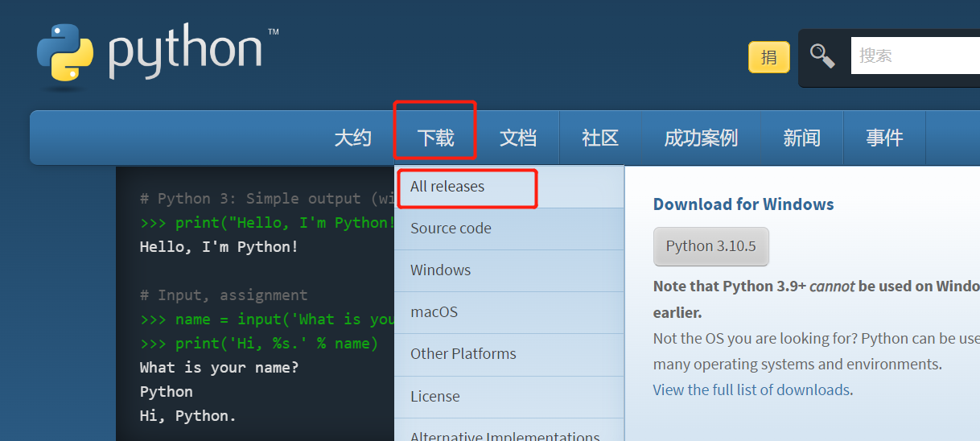Choose macOS in the downloads dropdown
Viewport: 980px width, 441px height.
point(509,312)
